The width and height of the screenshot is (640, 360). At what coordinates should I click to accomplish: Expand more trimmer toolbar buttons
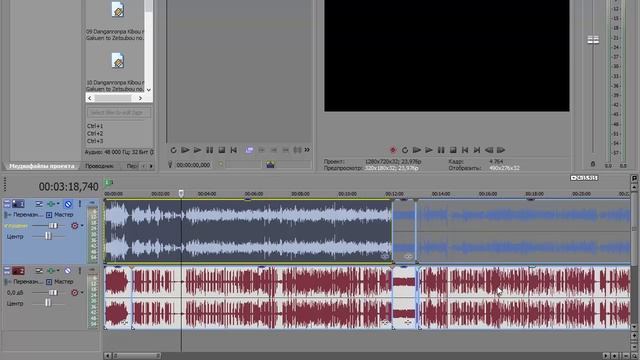307,150
